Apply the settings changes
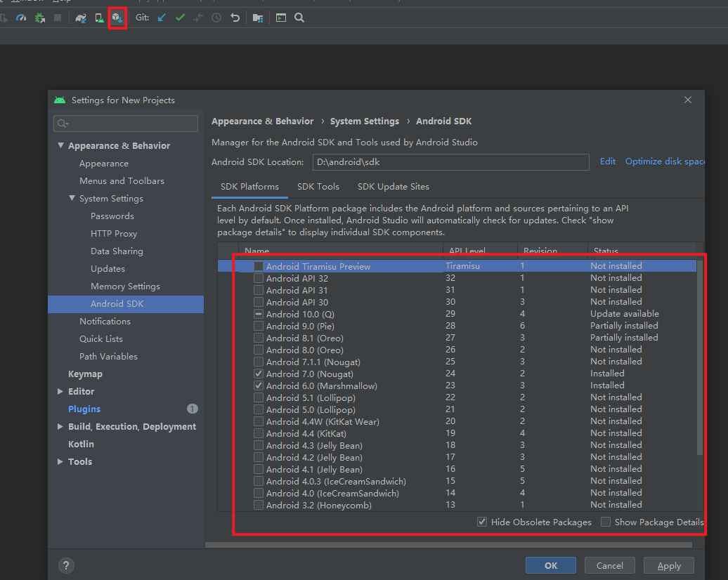The height and width of the screenshot is (580, 728). [x=668, y=565]
